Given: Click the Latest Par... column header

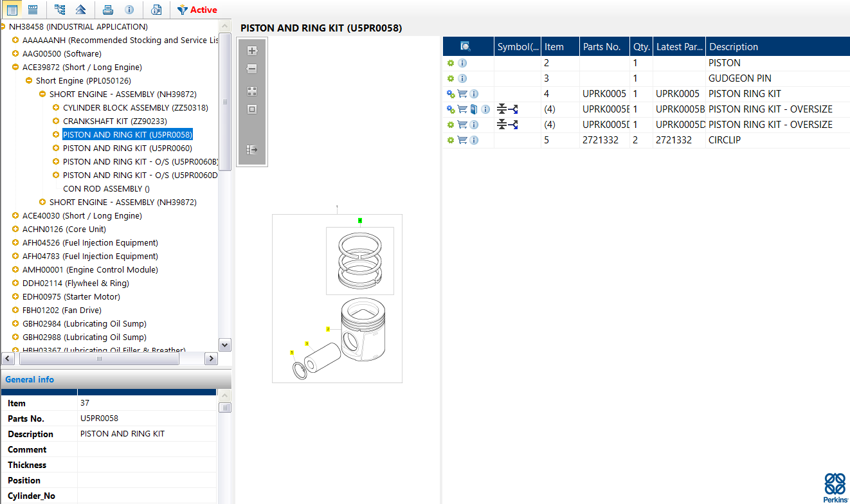Looking at the screenshot, I should pyautogui.click(x=679, y=46).
